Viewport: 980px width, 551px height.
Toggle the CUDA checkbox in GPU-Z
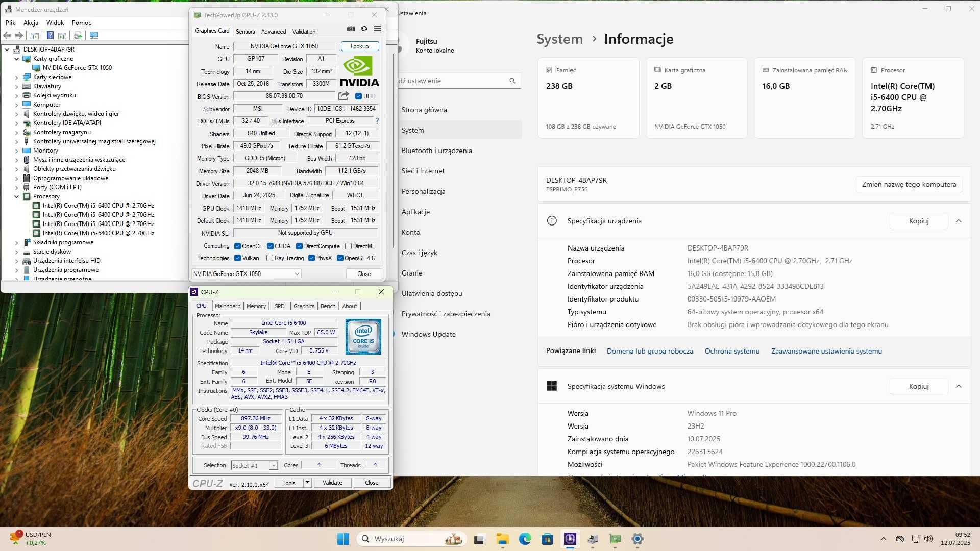pyautogui.click(x=270, y=246)
